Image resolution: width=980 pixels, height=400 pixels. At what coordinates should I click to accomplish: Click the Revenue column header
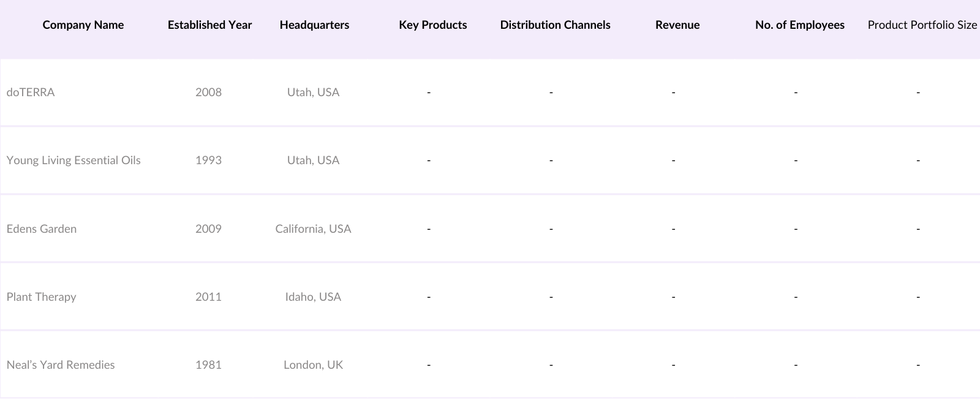click(x=677, y=25)
